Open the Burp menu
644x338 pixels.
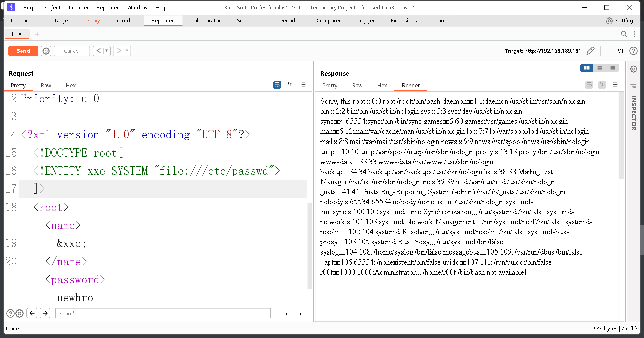[29, 7]
